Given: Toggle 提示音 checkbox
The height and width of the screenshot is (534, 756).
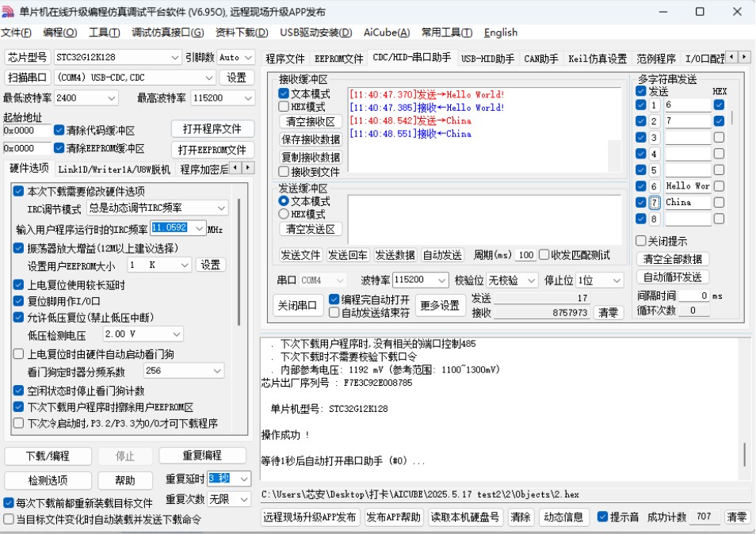Looking at the screenshot, I should 602,517.
